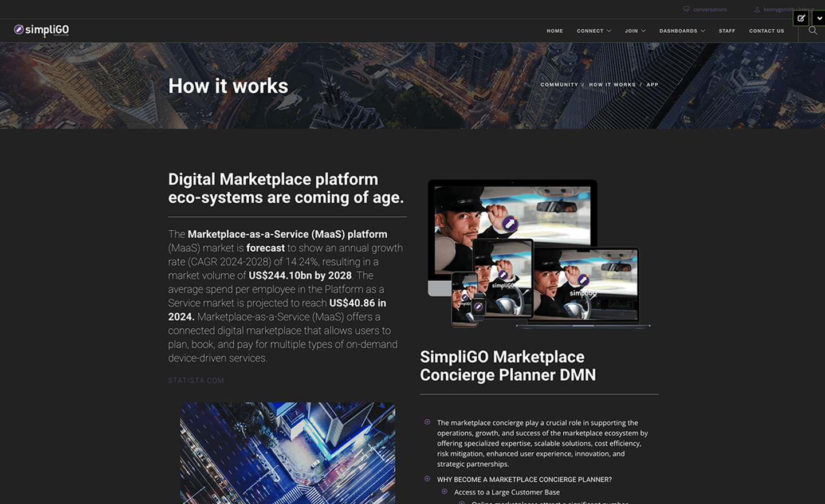
Task: Click 'WHY BECOME A MARKETPLACE CONCIERGE PLANNER?' text
Action: pyautogui.click(x=524, y=479)
